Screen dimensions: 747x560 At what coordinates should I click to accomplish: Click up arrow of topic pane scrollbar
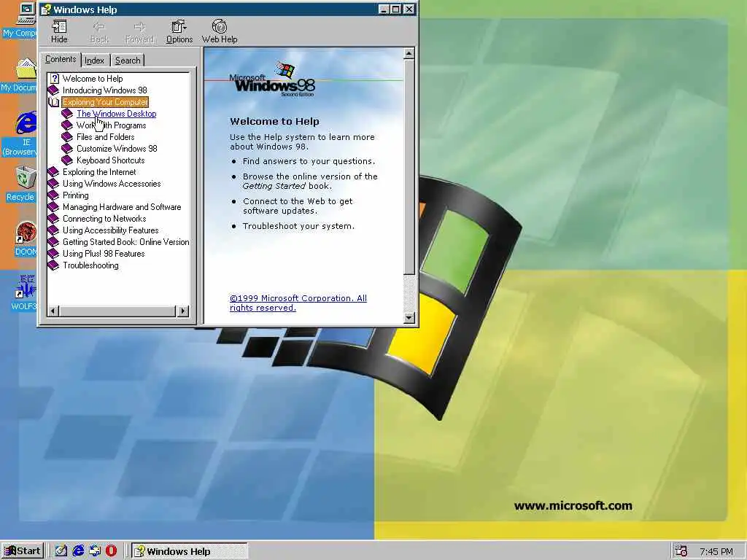(409, 53)
